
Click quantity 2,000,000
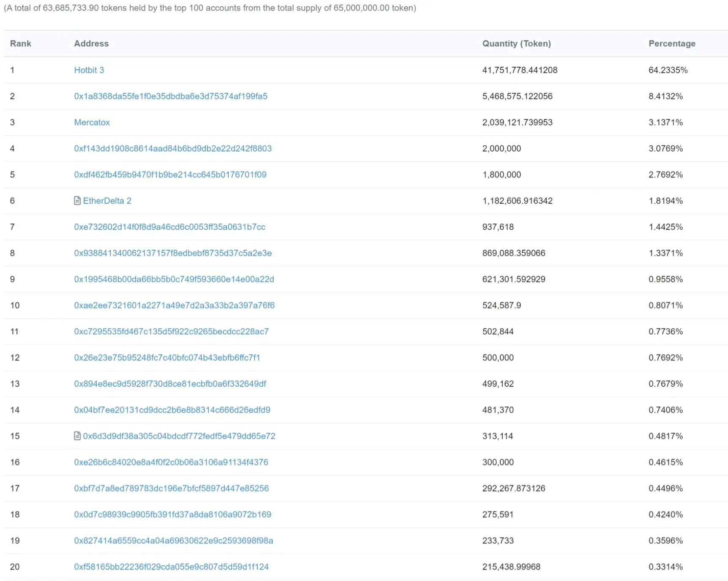coord(502,149)
